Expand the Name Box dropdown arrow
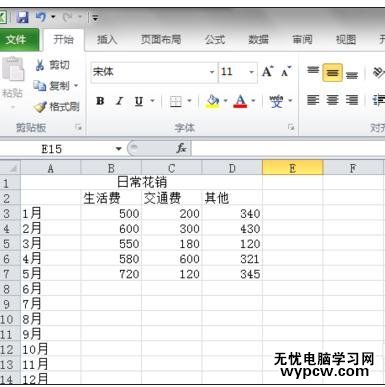 tap(119, 149)
